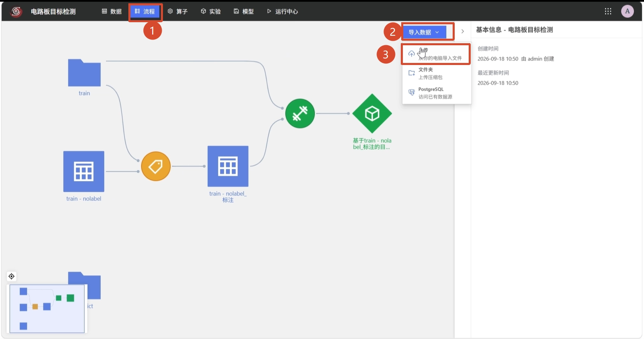Open the 数据 tab
The image size is (644, 339).
tap(112, 12)
